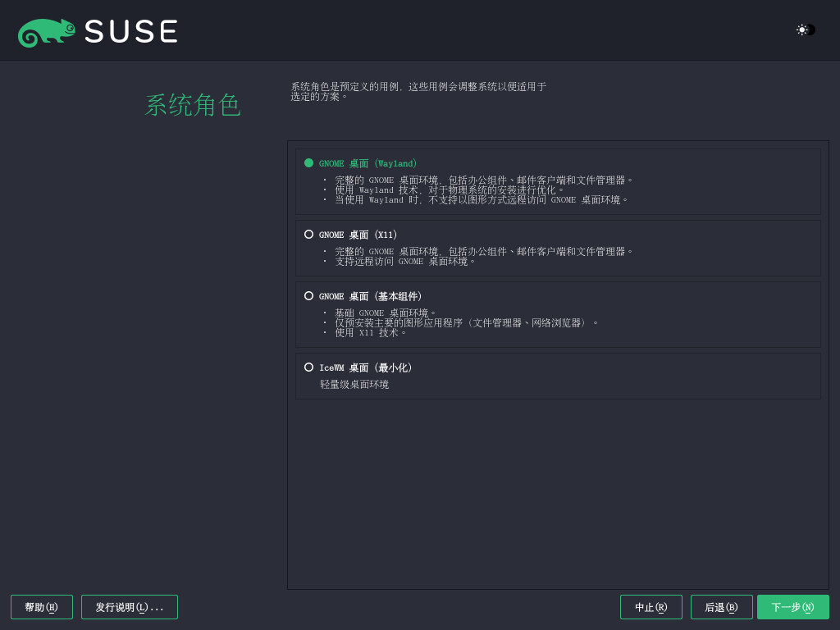Toggle the light/dark theme switch
Image resolution: width=840 pixels, height=630 pixels.
[x=806, y=30]
